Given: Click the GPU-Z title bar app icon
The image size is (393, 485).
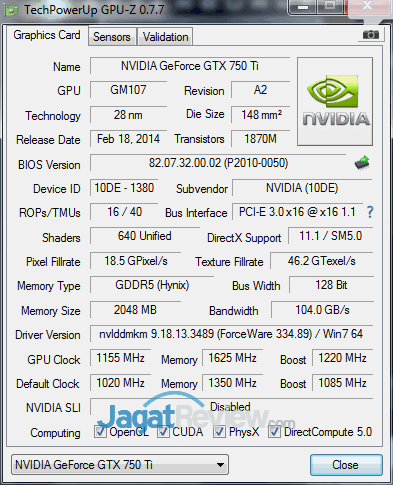Looking at the screenshot, I should pyautogui.click(x=11, y=10).
